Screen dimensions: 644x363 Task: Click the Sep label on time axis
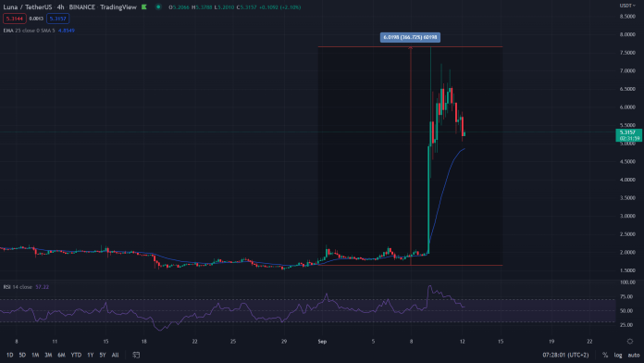click(x=322, y=341)
